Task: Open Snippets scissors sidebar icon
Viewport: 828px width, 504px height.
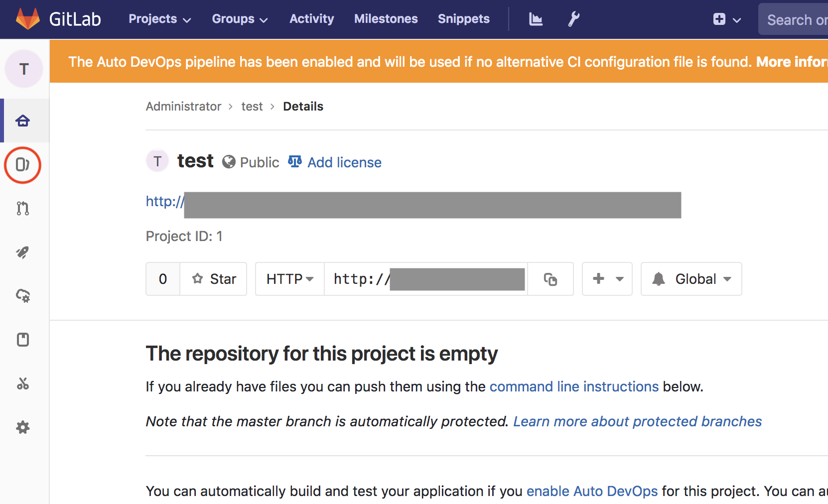Action: click(x=23, y=383)
